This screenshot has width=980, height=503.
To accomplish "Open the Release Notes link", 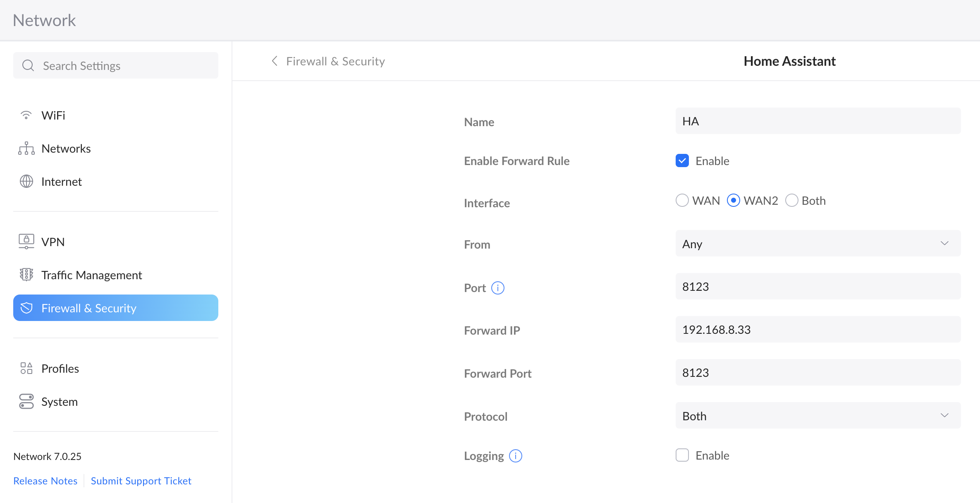I will (45, 481).
